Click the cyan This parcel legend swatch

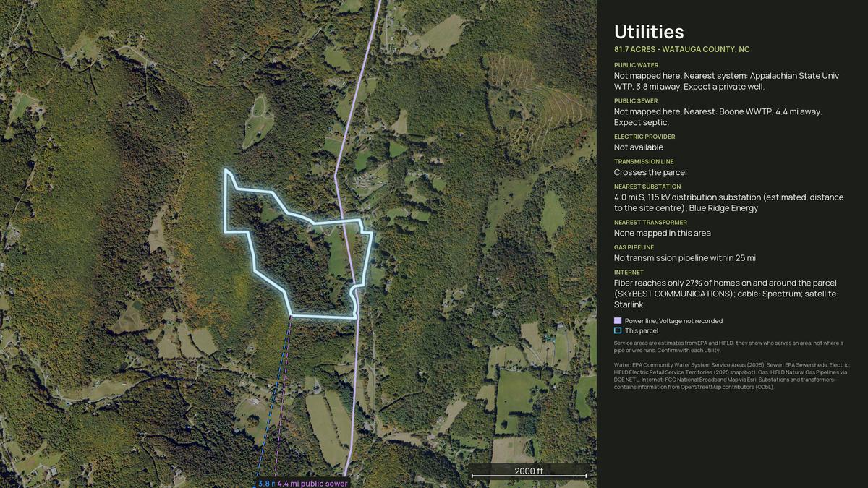(x=618, y=330)
